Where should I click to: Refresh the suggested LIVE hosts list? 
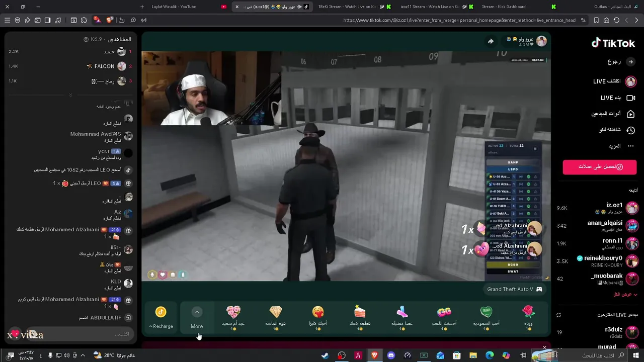click(x=558, y=315)
